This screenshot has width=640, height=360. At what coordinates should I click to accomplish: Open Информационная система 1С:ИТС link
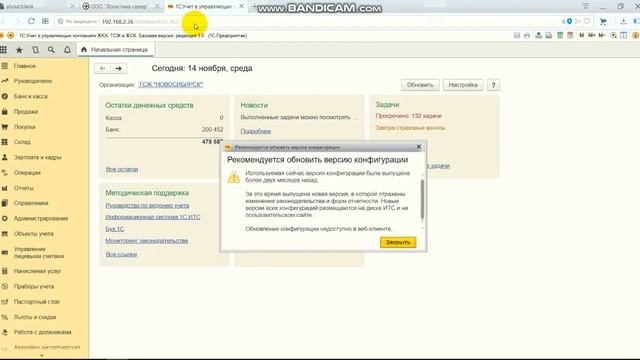click(x=153, y=217)
